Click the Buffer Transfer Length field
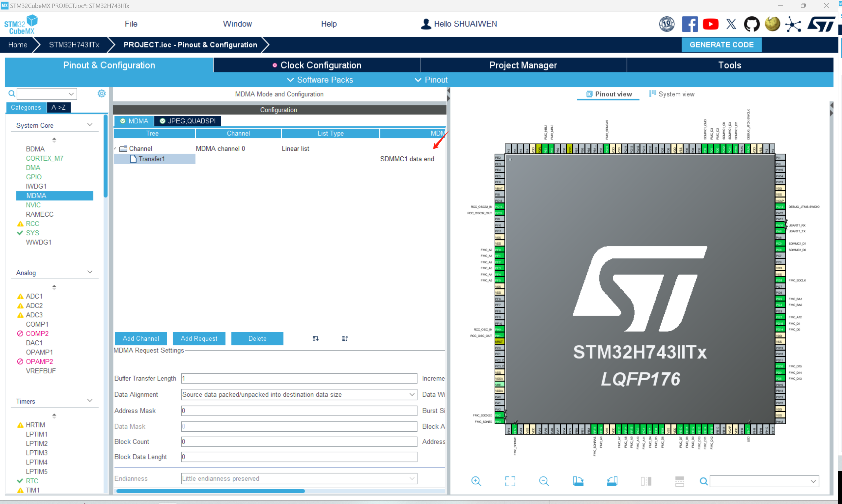Viewport: 842px width, 504px height. coord(299,378)
